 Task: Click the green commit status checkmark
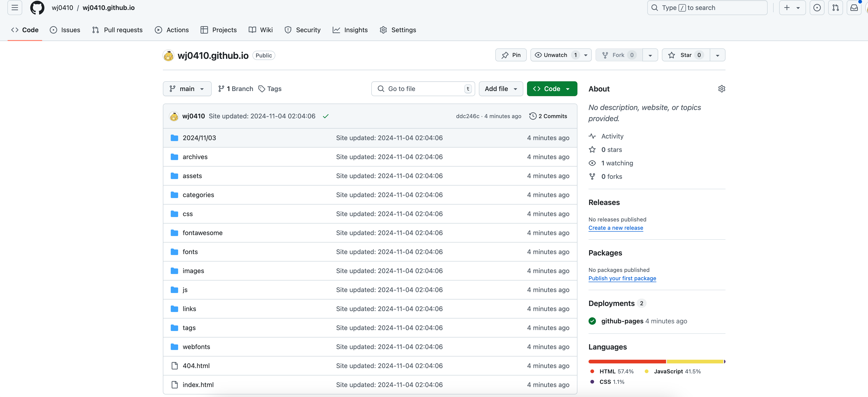pos(325,116)
